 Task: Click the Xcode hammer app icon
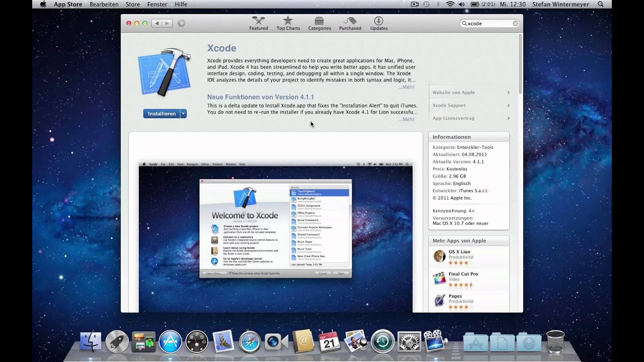coord(165,71)
